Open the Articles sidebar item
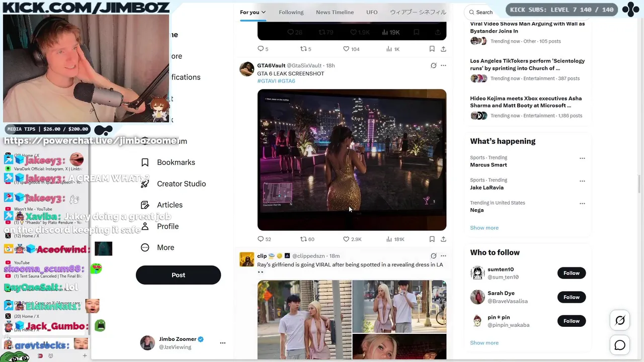The width and height of the screenshot is (644, 362). tap(162, 205)
